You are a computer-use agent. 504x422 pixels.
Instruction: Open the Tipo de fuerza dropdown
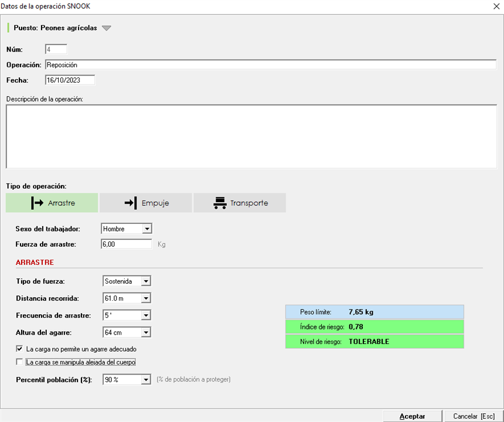coord(146,281)
